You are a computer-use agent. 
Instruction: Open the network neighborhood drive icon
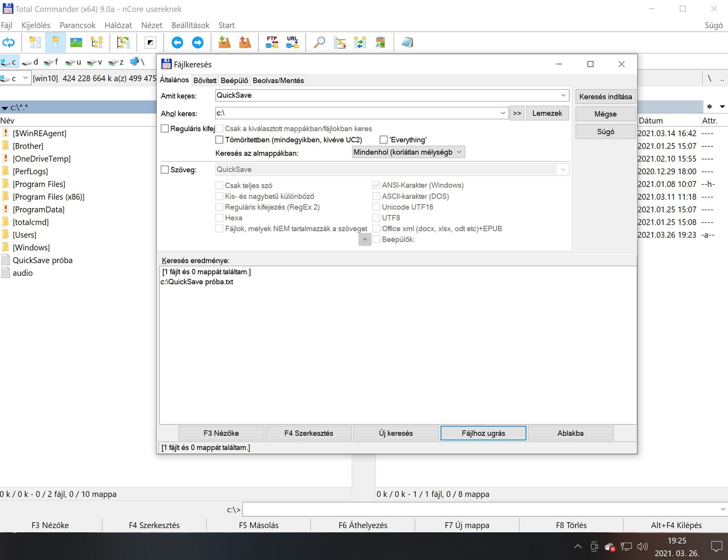coord(137,62)
